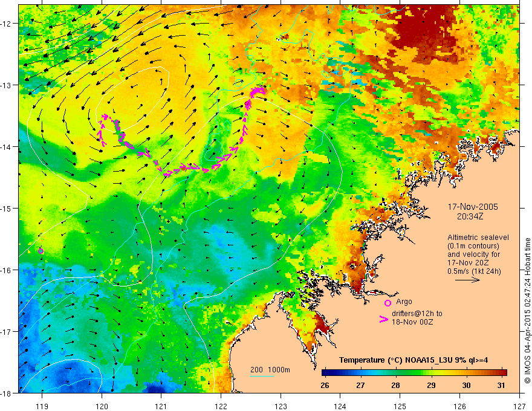Click colorbar tick label '27'
The image size is (532, 411).
point(360,385)
